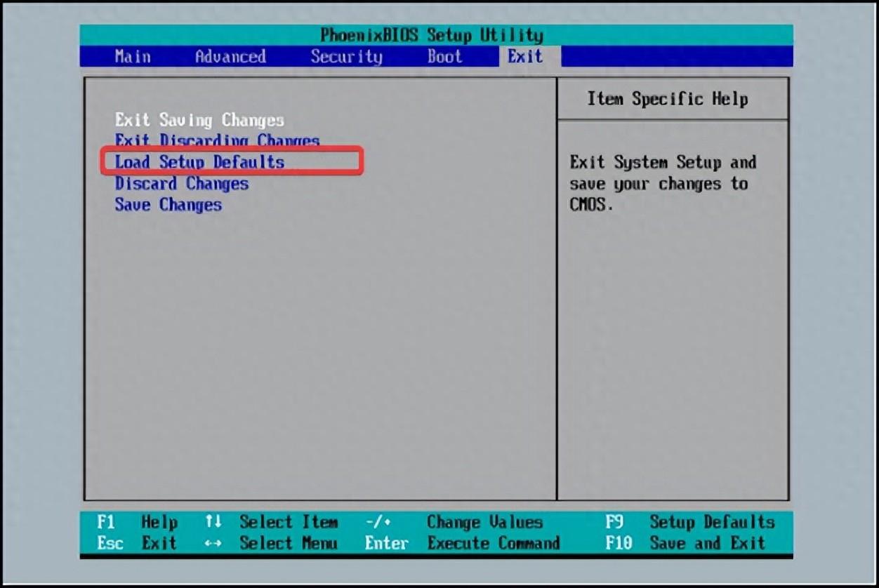Click Esc Exit in the footer
Viewport: 879px width, 588px height.
(137, 543)
